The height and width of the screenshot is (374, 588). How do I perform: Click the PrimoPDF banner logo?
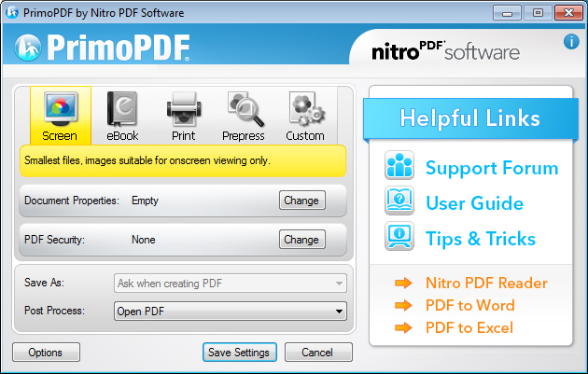[103, 48]
